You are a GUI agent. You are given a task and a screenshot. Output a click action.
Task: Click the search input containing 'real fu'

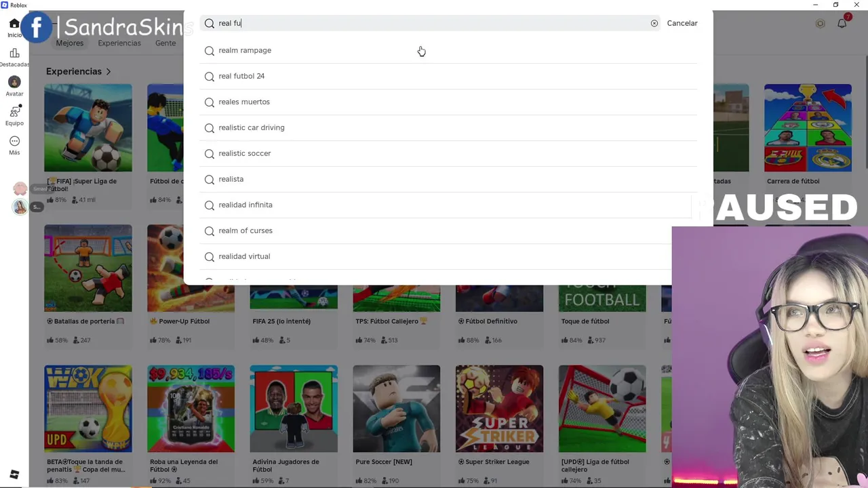431,23
